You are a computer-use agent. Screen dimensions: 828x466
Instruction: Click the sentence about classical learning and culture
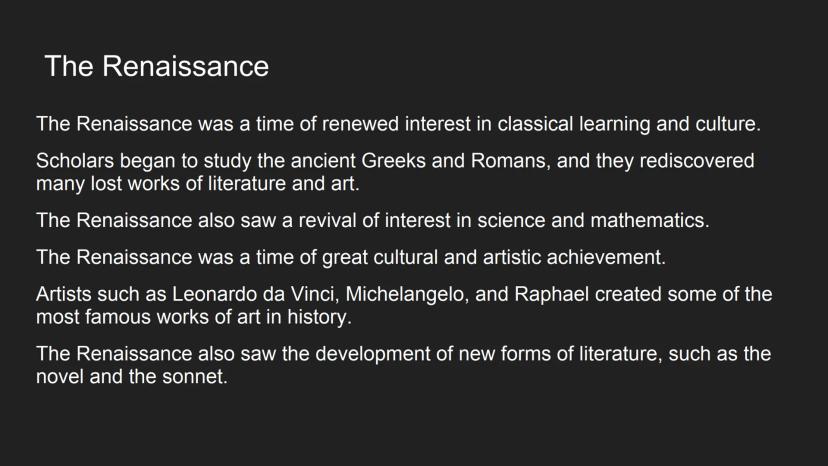point(398,125)
